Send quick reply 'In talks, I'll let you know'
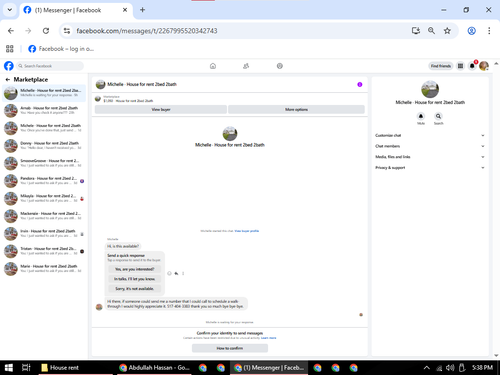This screenshot has width=500, height=375. tap(135, 279)
